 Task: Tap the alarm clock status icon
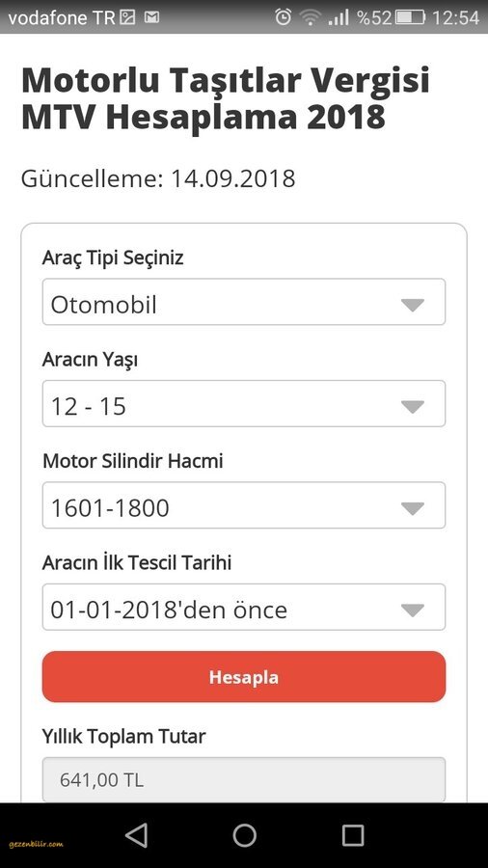tap(284, 17)
